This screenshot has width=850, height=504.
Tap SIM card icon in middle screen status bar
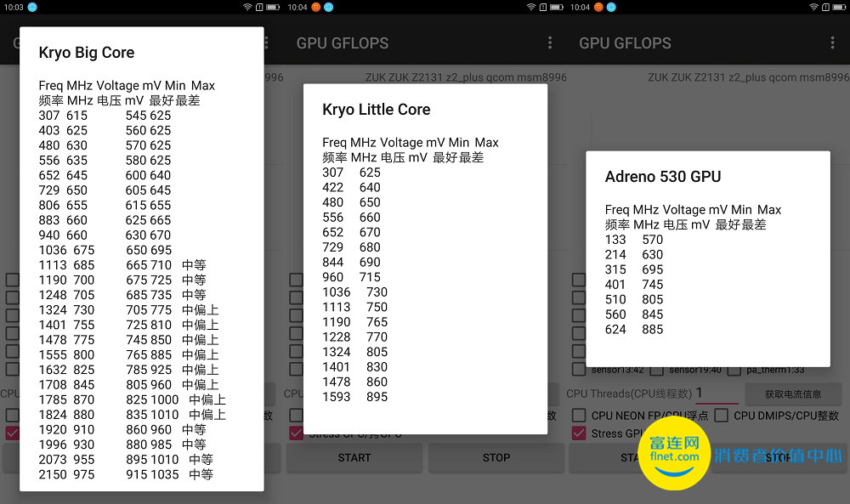tap(542, 7)
